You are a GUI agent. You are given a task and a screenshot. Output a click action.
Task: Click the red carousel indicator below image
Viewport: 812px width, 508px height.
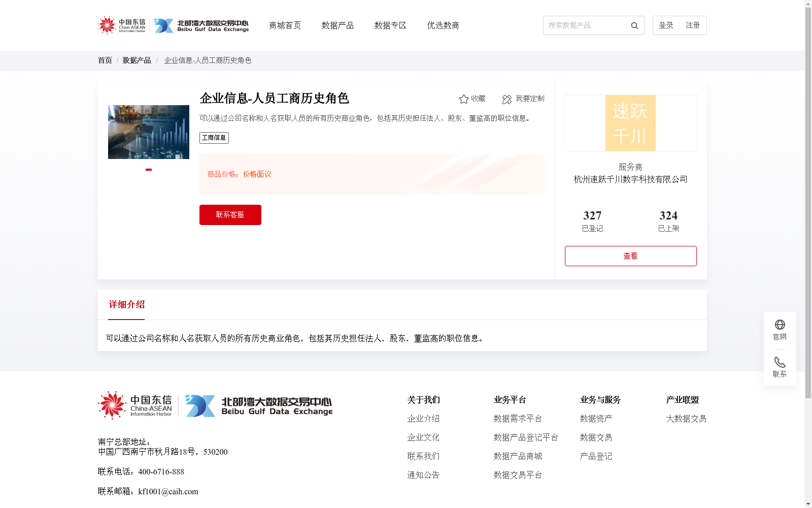[x=149, y=170]
